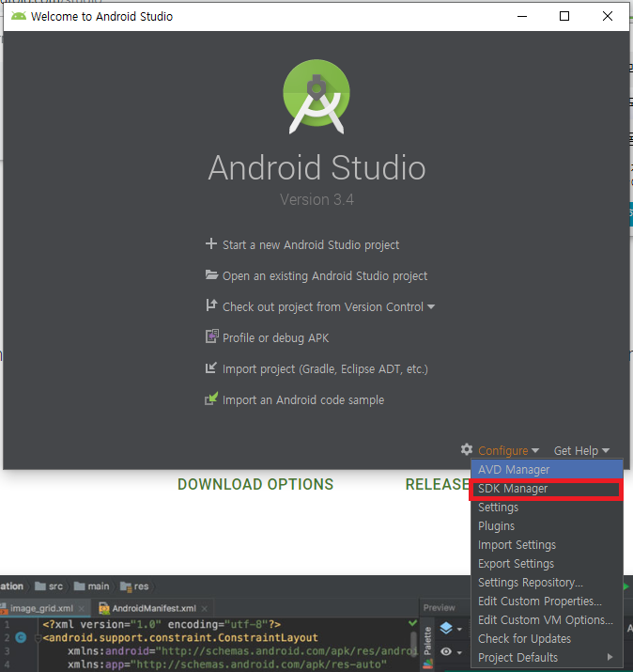Open Plugins from Configure menu
Image resolution: width=633 pixels, height=672 pixels.
[547, 526]
